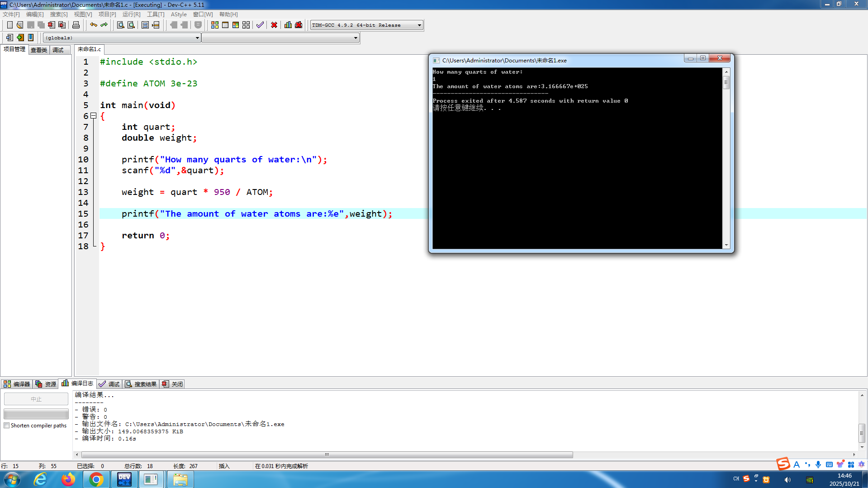This screenshot has width=868, height=488.
Task: Click the console window down scroll arrow
Action: [726, 245]
